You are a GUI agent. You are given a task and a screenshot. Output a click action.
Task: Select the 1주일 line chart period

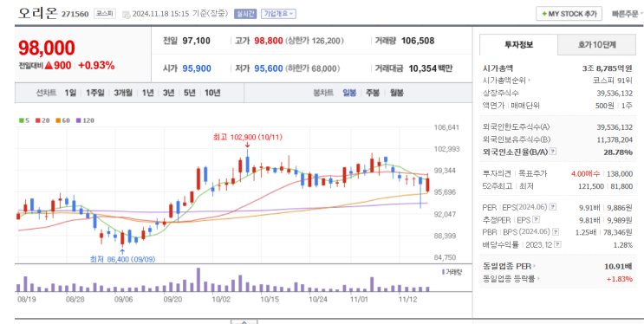(x=95, y=93)
